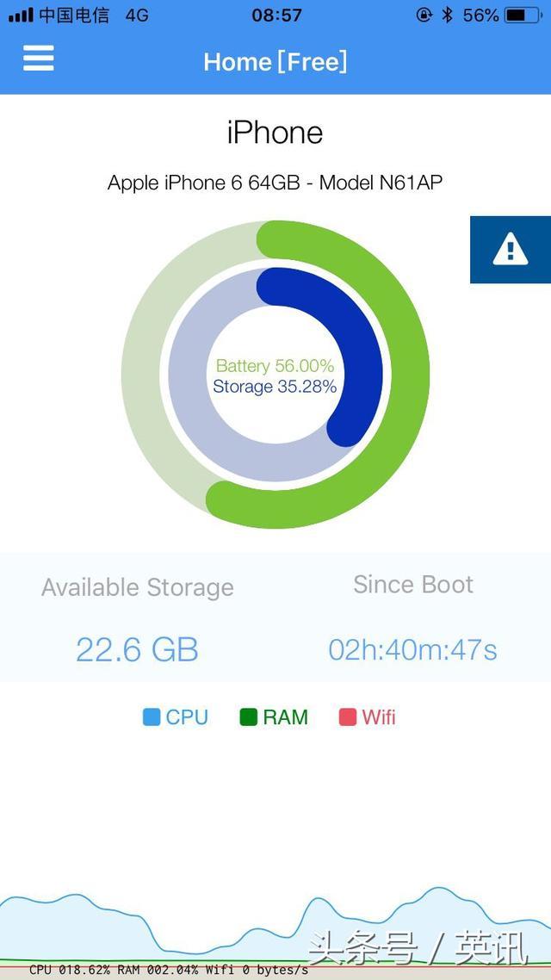Tap the battery icon in status bar
Image resolution: width=551 pixels, height=980 pixels.
523,16
